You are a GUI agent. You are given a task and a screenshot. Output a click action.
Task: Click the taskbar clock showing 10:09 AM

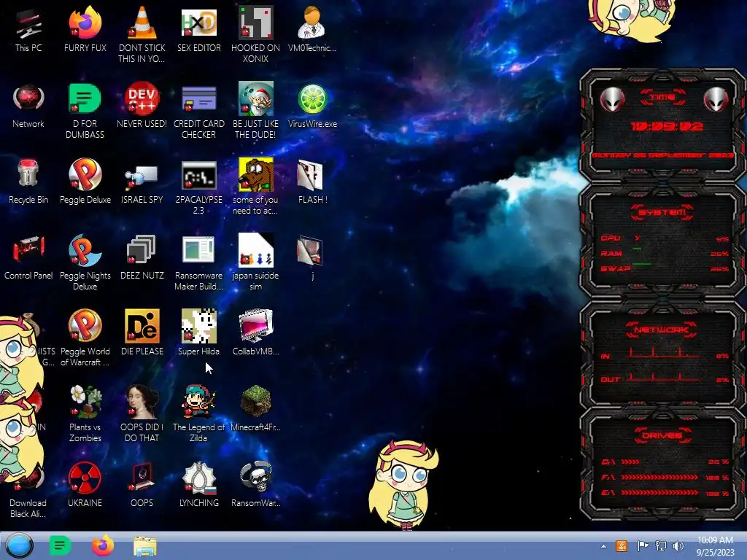(x=715, y=546)
